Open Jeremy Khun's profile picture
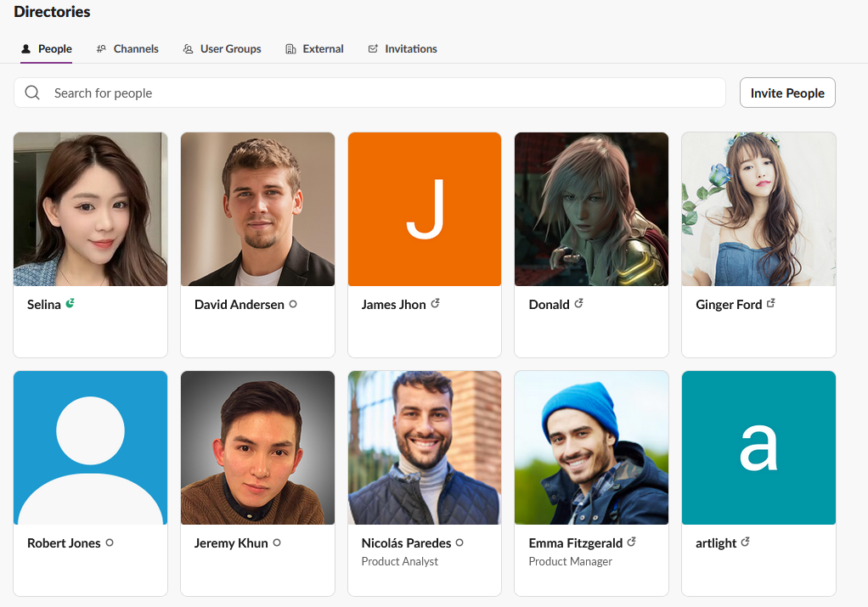Viewport: 868px width, 607px height. click(257, 447)
